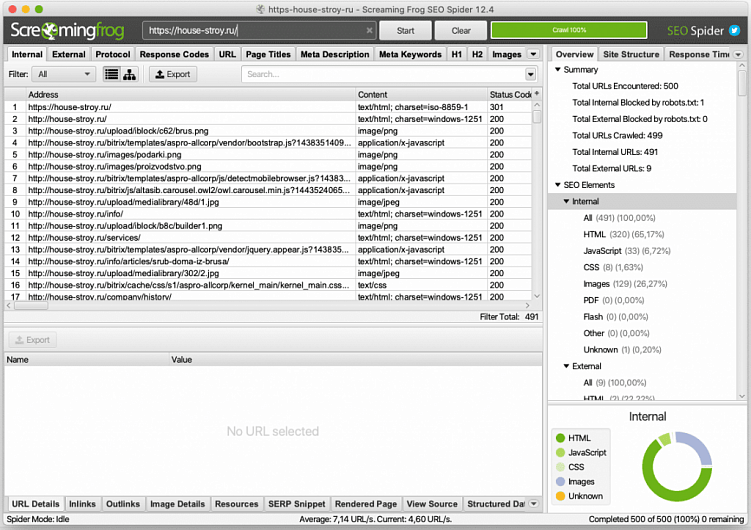751x530 pixels.
Task: Open the Image Details tab
Action: tap(177, 504)
